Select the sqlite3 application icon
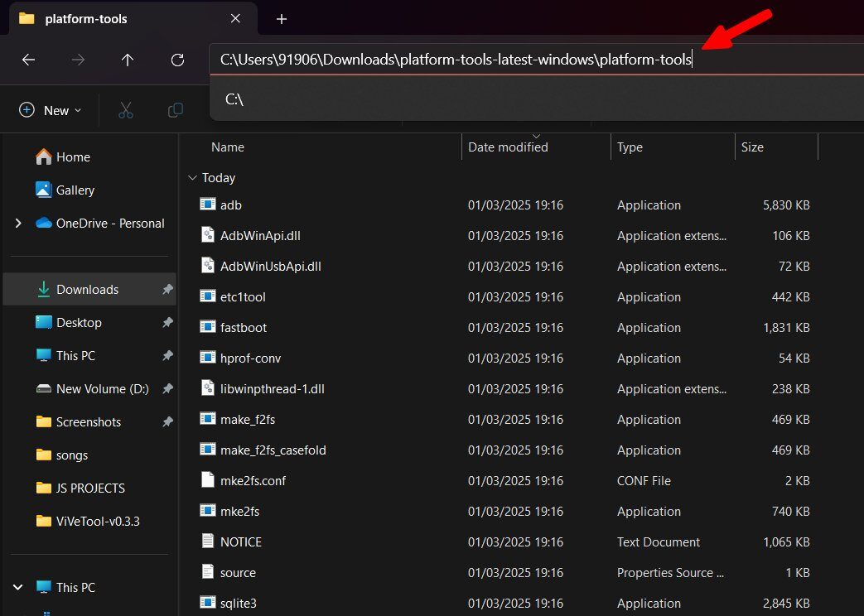Screen dimensions: 864x616 (207, 603)
